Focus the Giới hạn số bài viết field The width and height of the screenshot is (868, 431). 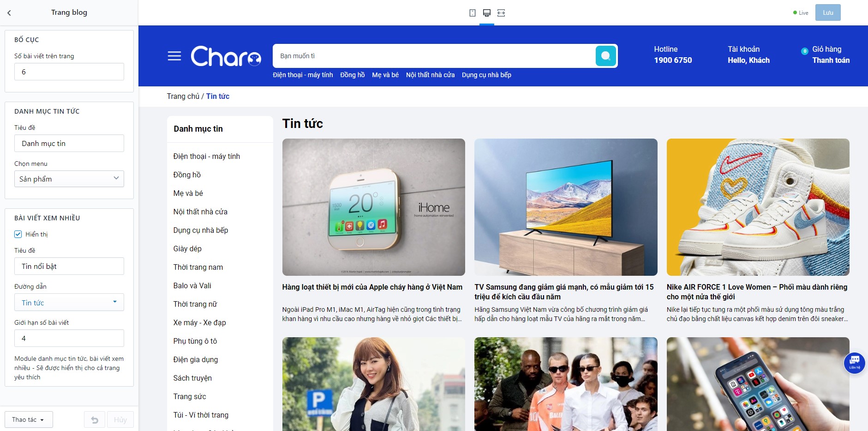(x=69, y=338)
